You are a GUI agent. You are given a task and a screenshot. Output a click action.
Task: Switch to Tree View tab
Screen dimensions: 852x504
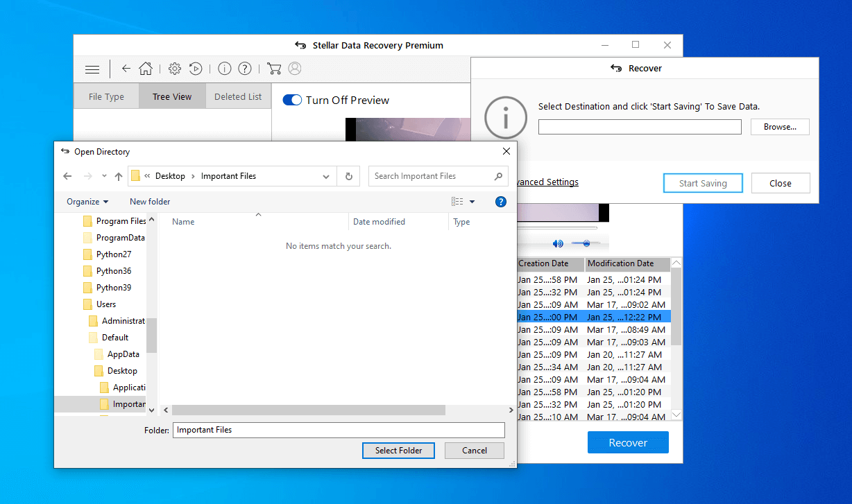pos(172,97)
